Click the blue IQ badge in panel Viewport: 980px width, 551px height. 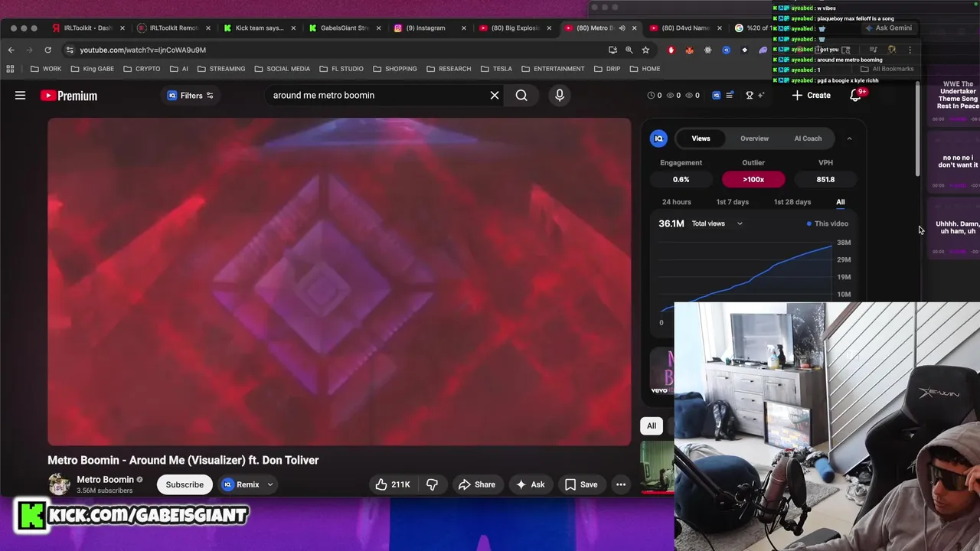[658, 139]
